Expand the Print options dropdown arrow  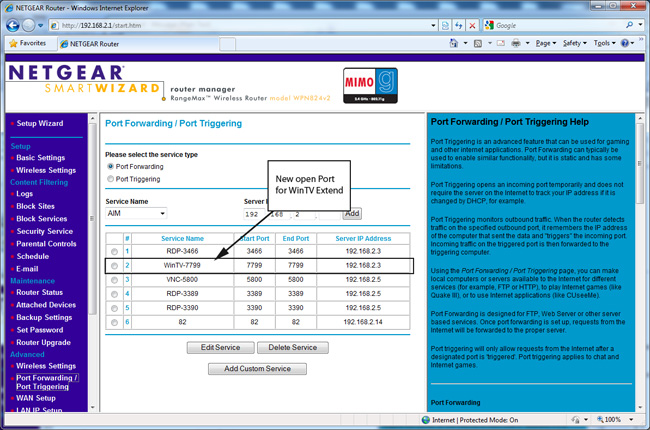[x=527, y=43]
